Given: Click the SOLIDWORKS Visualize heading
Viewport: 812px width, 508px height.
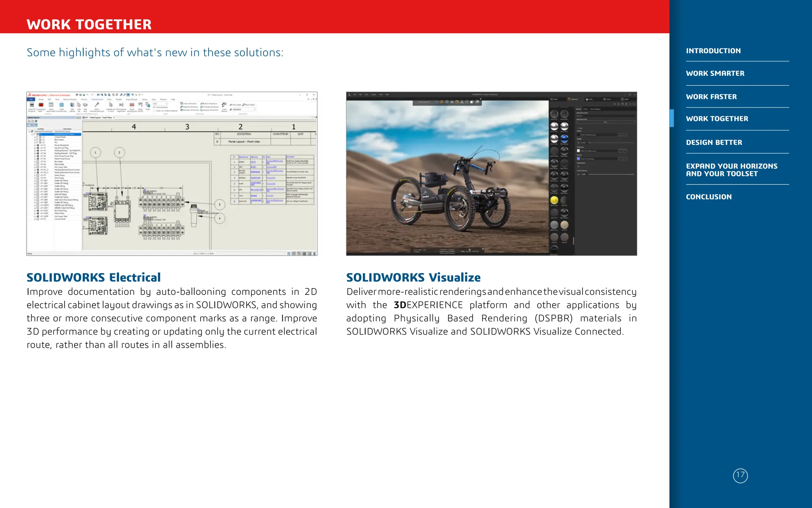Looking at the screenshot, I should 413,277.
